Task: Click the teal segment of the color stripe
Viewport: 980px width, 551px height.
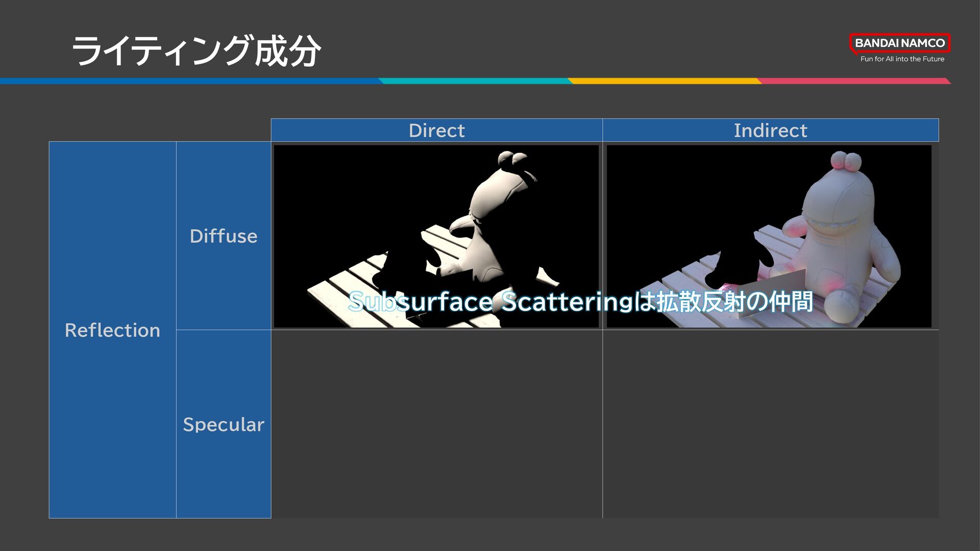Action: click(475, 81)
